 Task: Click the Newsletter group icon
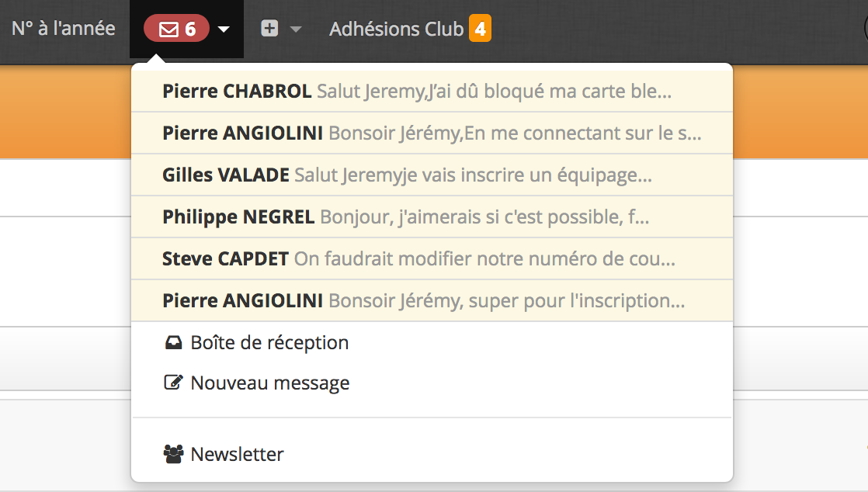pos(173,454)
